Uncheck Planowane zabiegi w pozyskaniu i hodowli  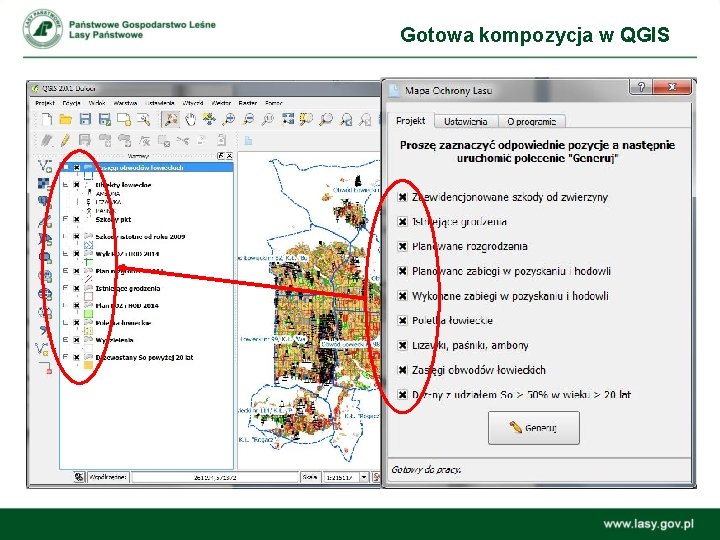tap(402, 271)
